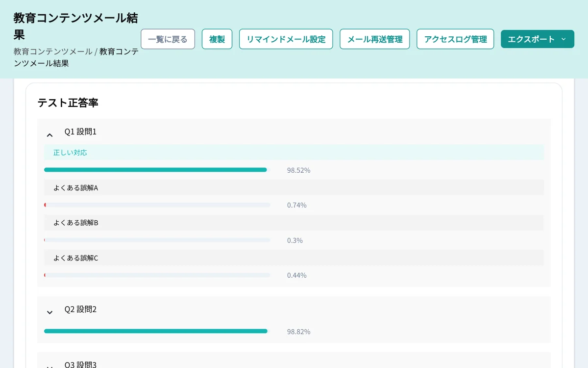Image resolution: width=588 pixels, height=368 pixels.
Task: Open リマインドメール設定
Action: (286, 39)
